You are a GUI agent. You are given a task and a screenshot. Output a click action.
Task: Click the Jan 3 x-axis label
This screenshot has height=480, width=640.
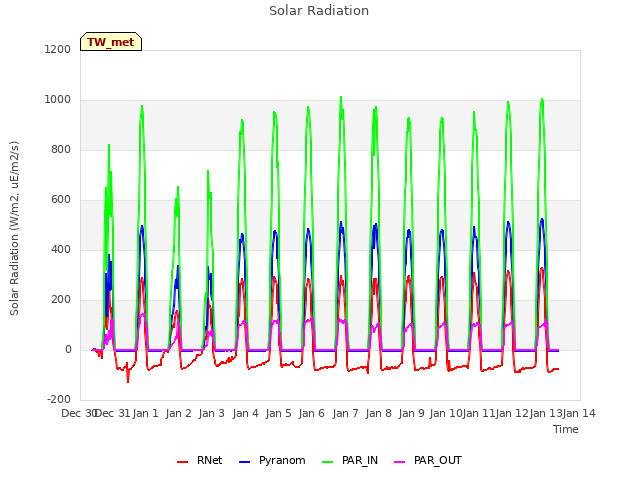pos(212,413)
